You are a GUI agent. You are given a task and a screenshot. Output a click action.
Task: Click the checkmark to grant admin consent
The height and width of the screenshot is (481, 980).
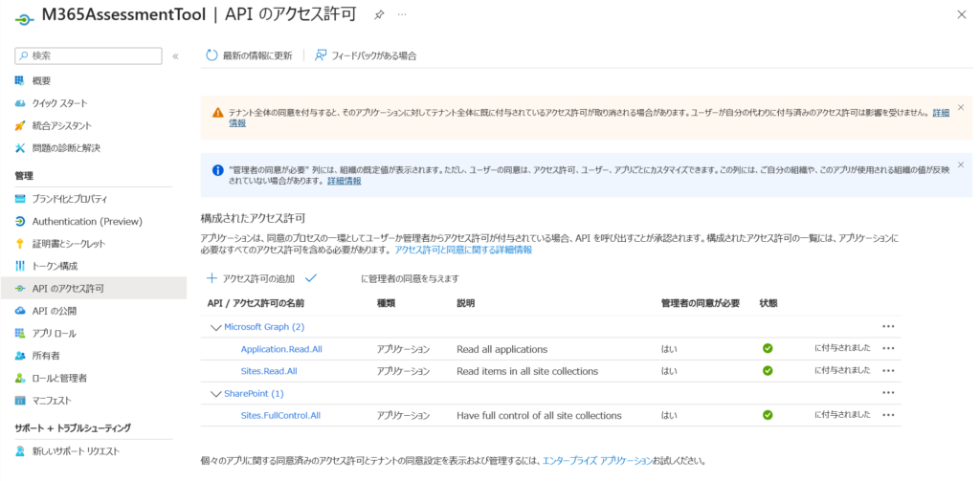[x=310, y=278]
